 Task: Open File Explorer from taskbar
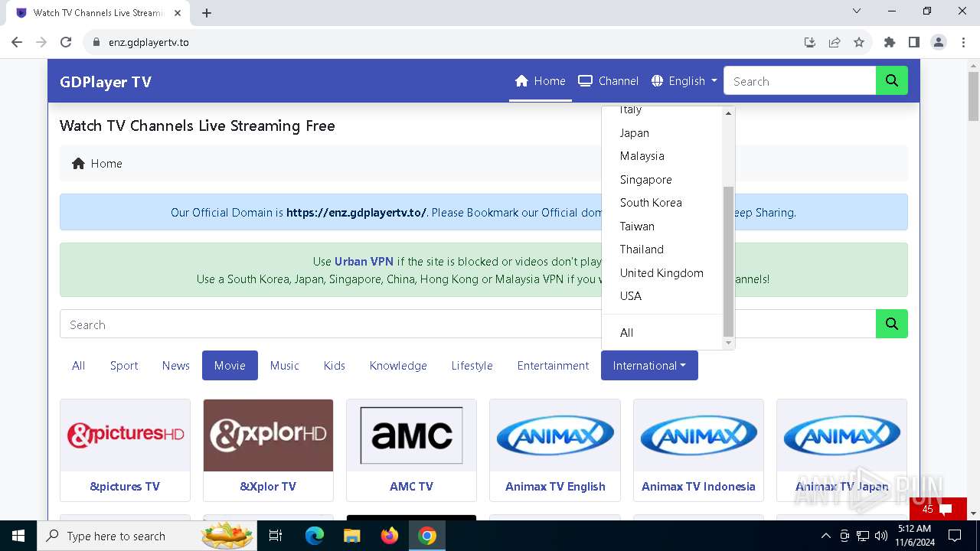[352, 536]
